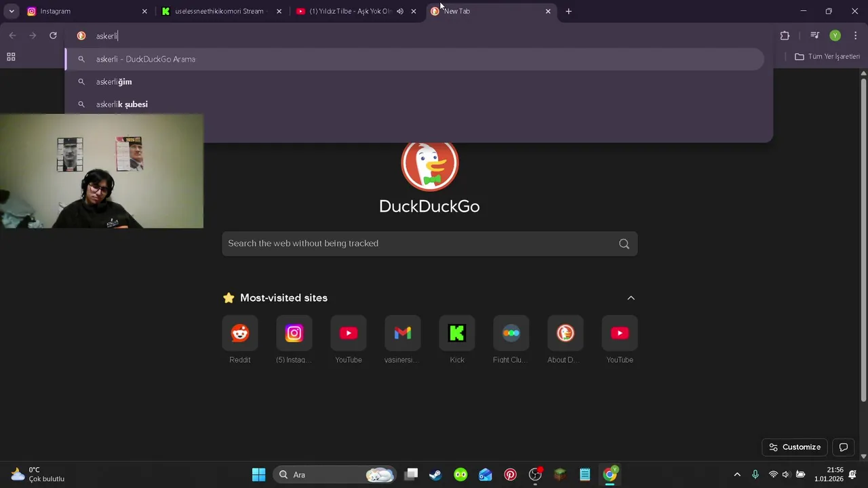
Task: Open the first YouTube most-visited shortcut
Action: tap(349, 340)
